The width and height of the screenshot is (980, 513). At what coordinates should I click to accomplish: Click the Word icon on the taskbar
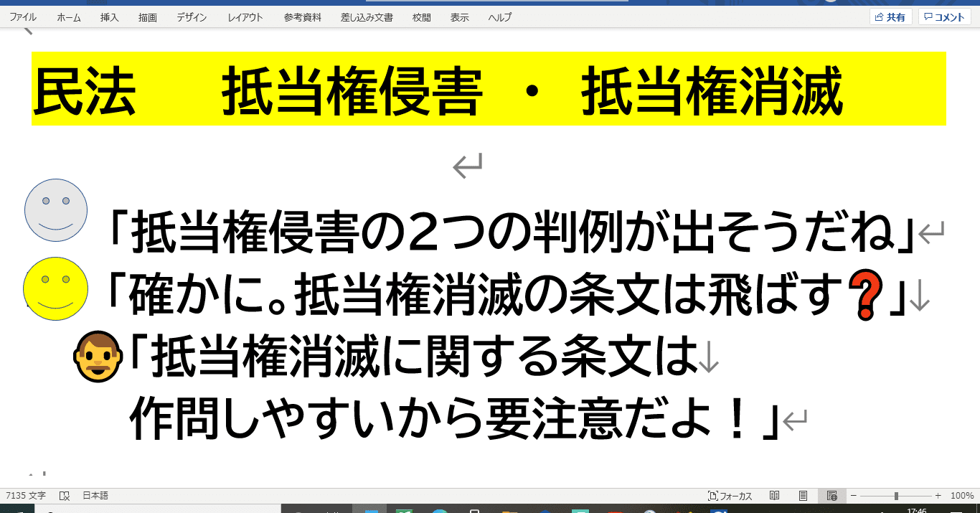(369, 509)
